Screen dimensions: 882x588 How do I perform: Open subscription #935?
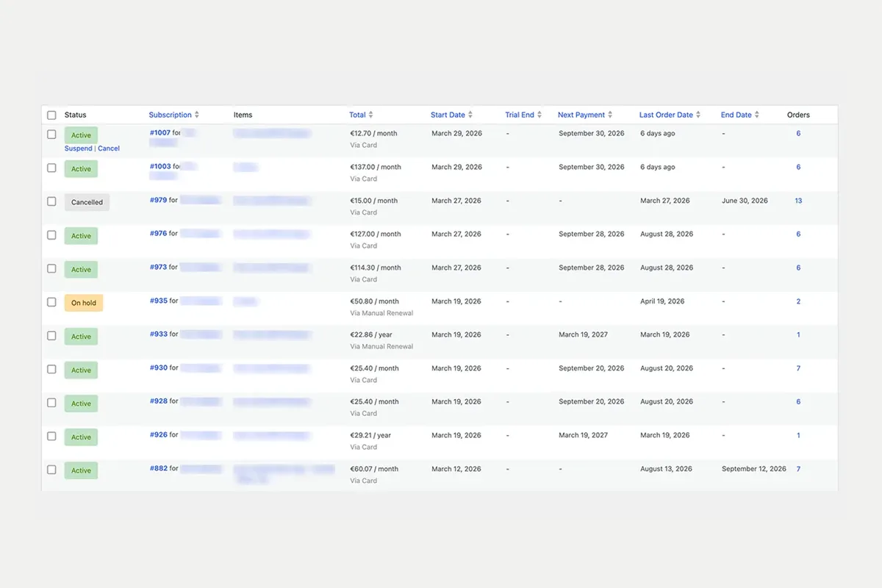click(159, 301)
